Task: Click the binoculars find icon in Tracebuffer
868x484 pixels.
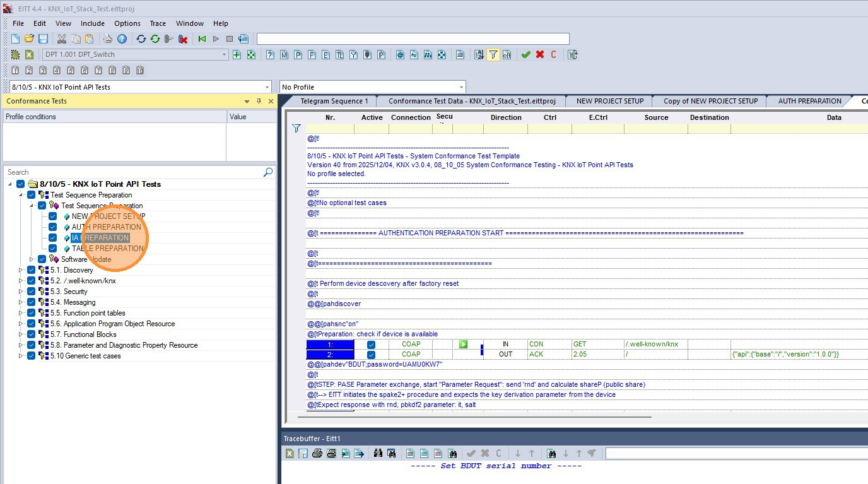Action: coord(378,453)
